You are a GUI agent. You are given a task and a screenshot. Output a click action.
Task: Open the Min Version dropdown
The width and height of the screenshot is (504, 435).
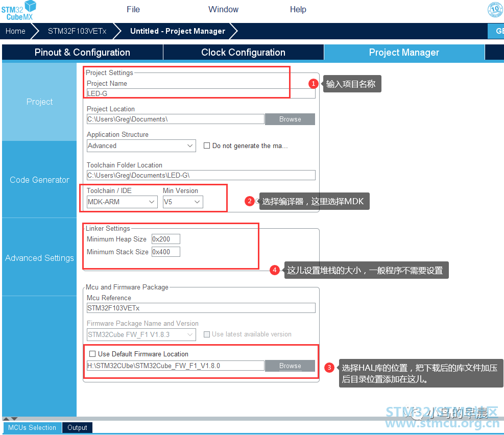tap(183, 202)
